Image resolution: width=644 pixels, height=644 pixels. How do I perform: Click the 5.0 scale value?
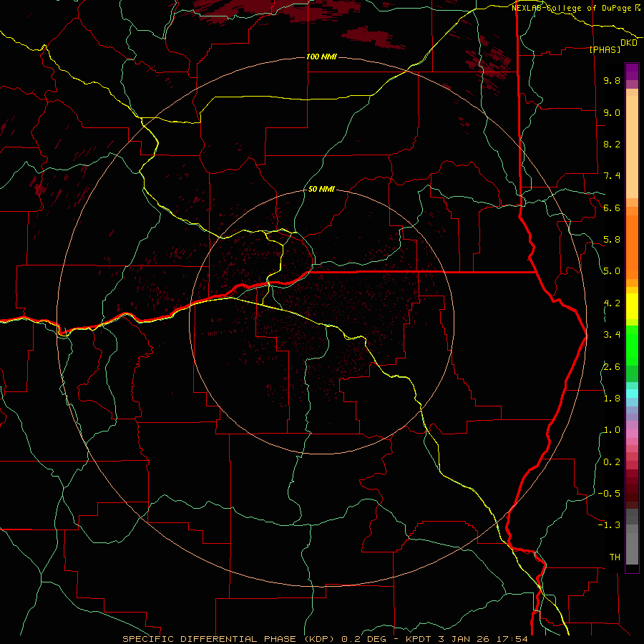(x=612, y=271)
